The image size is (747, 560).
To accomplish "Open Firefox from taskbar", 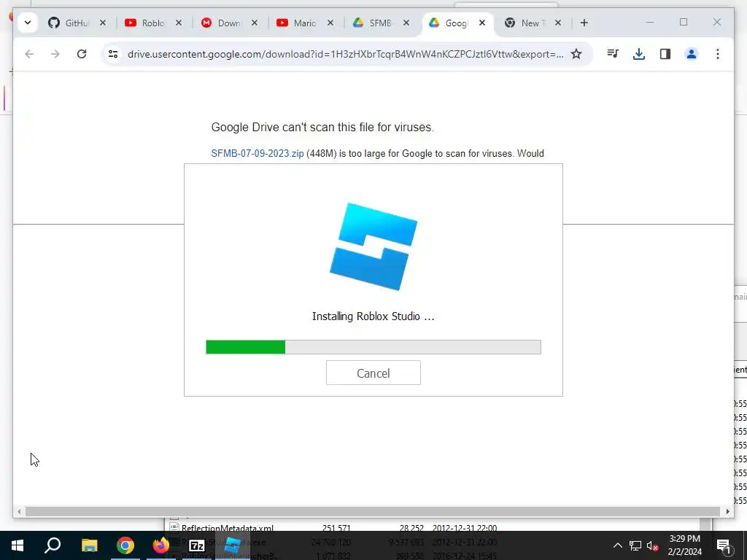I will (161, 545).
